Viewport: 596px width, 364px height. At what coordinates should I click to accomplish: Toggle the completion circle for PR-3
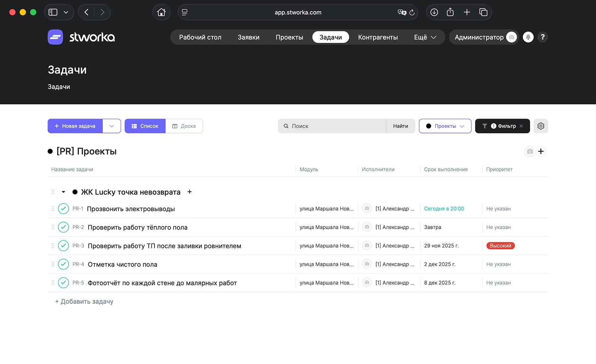pos(63,246)
